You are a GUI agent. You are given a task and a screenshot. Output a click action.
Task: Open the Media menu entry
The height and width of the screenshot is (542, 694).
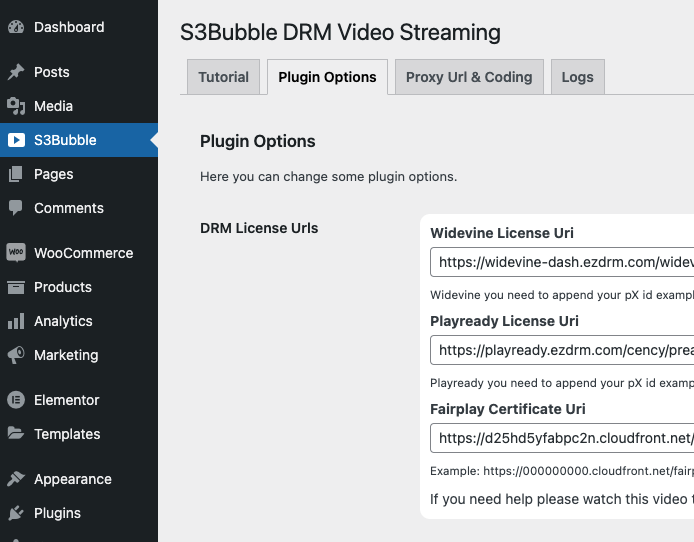pos(79,106)
